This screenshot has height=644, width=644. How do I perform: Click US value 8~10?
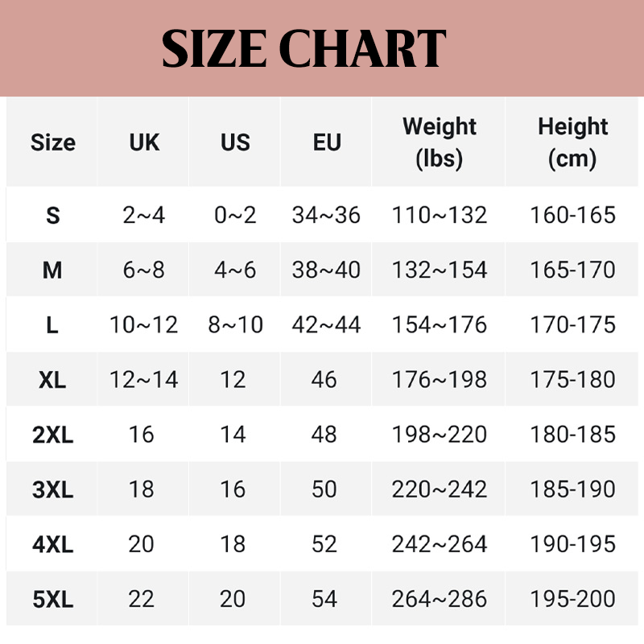[234, 325]
